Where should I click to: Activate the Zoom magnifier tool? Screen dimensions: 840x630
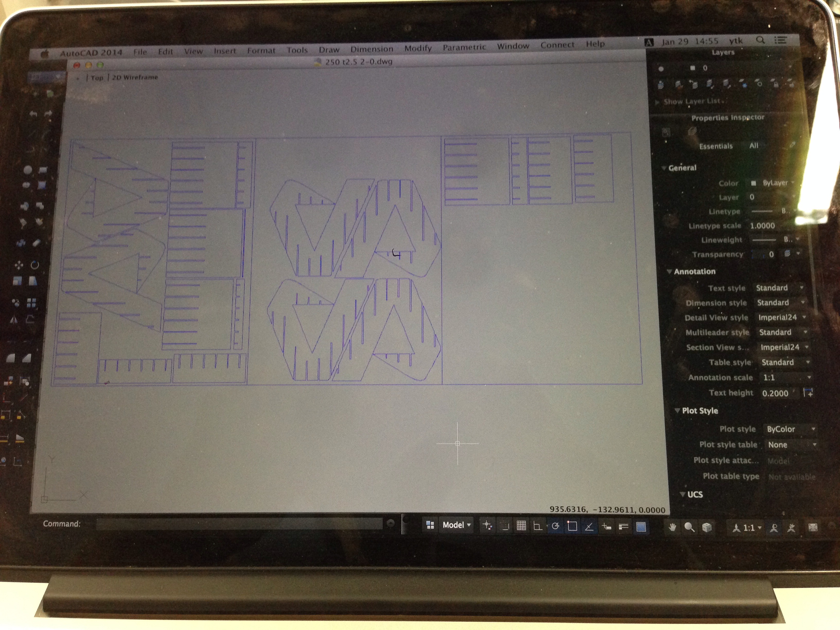click(x=689, y=527)
